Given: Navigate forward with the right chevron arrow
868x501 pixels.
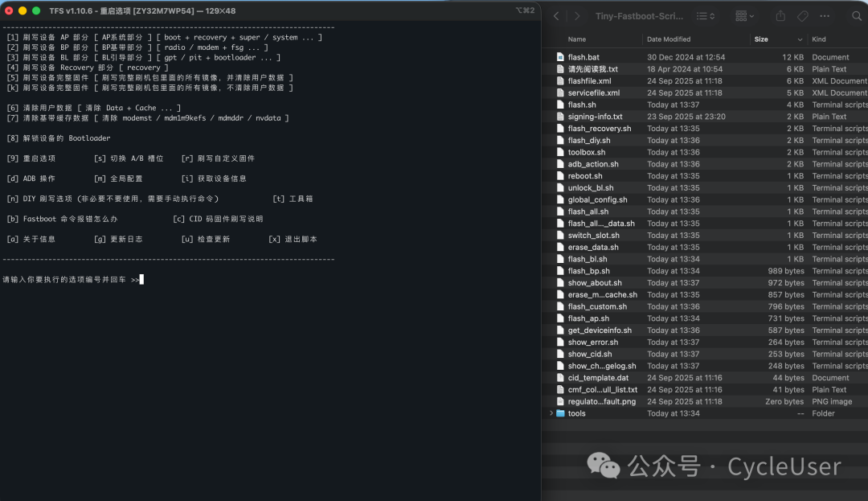Looking at the screenshot, I should [575, 15].
